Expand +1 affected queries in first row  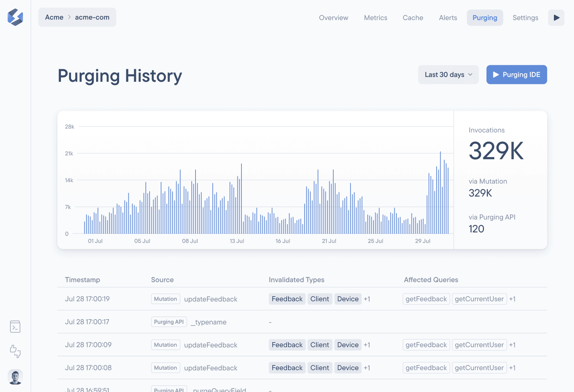point(512,299)
